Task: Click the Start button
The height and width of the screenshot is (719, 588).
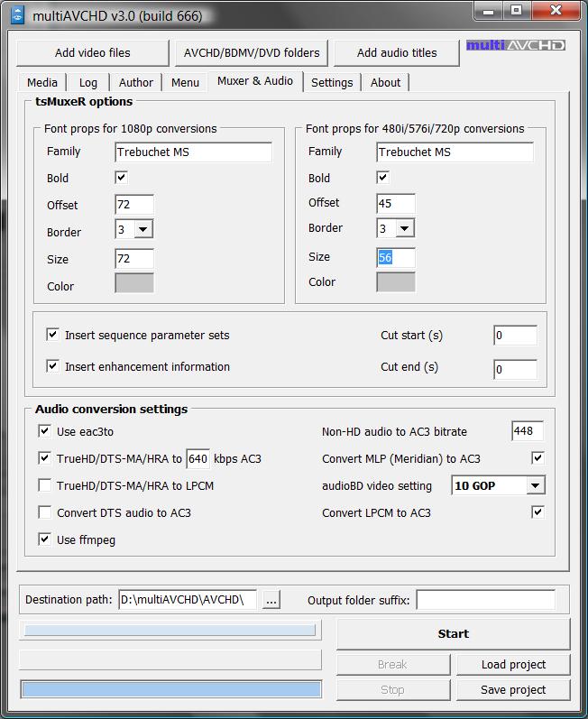Action: coord(454,634)
